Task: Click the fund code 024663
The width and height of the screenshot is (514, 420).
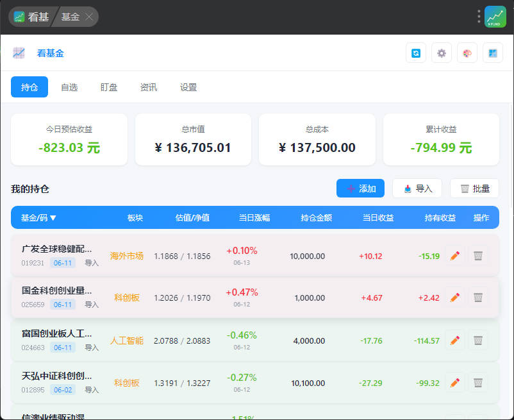Action: click(x=33, y=348)
